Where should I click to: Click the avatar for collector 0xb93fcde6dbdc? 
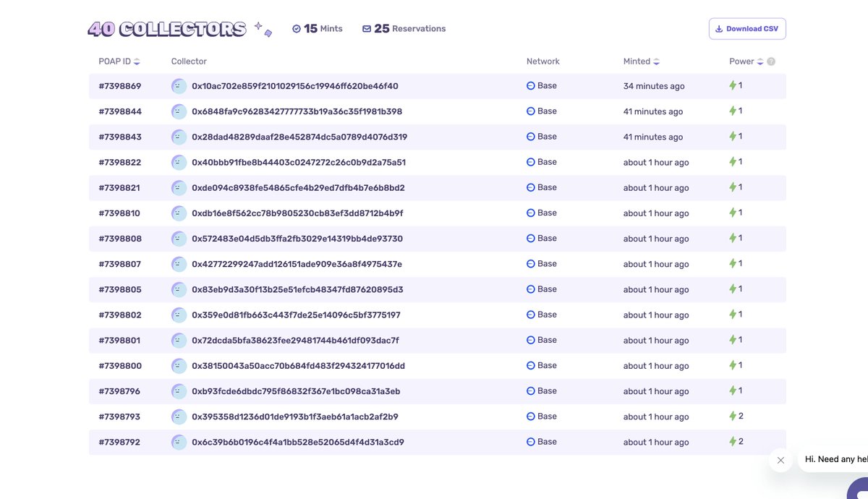click(x=179, y=391)
